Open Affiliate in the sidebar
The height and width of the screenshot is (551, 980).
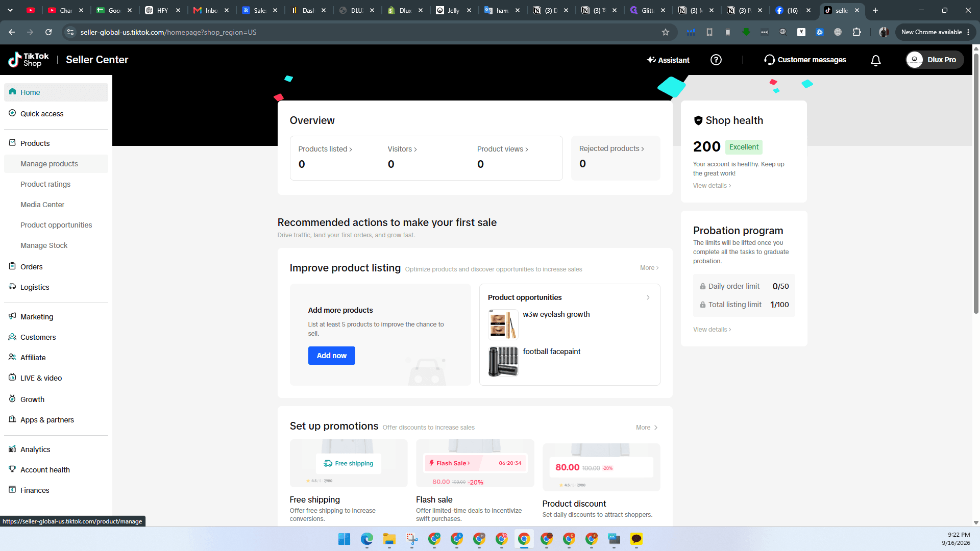pos(56,358)
